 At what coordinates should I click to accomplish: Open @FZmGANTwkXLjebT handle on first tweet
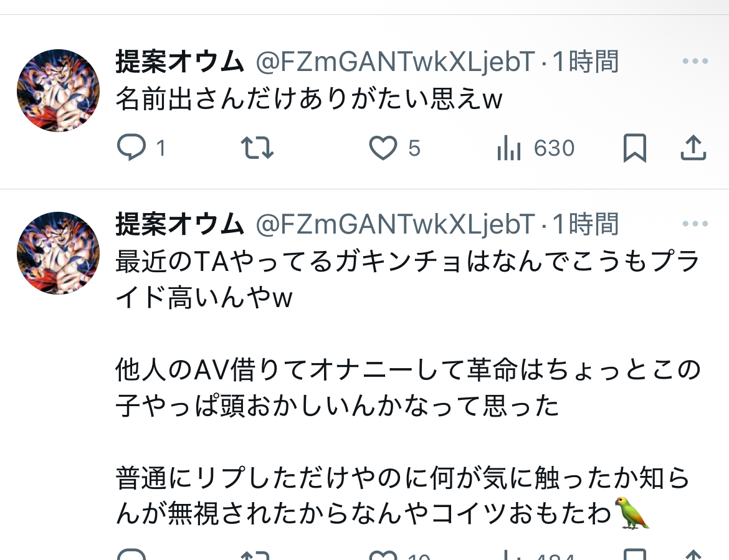(395, 62)
